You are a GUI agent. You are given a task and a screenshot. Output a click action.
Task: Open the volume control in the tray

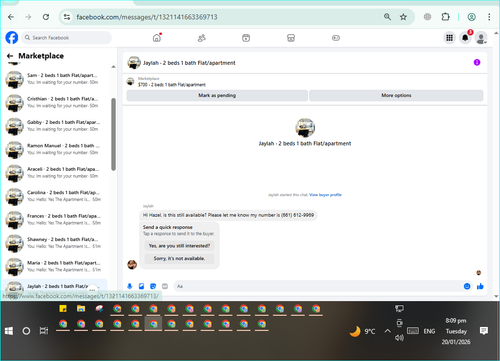point(399,338)
